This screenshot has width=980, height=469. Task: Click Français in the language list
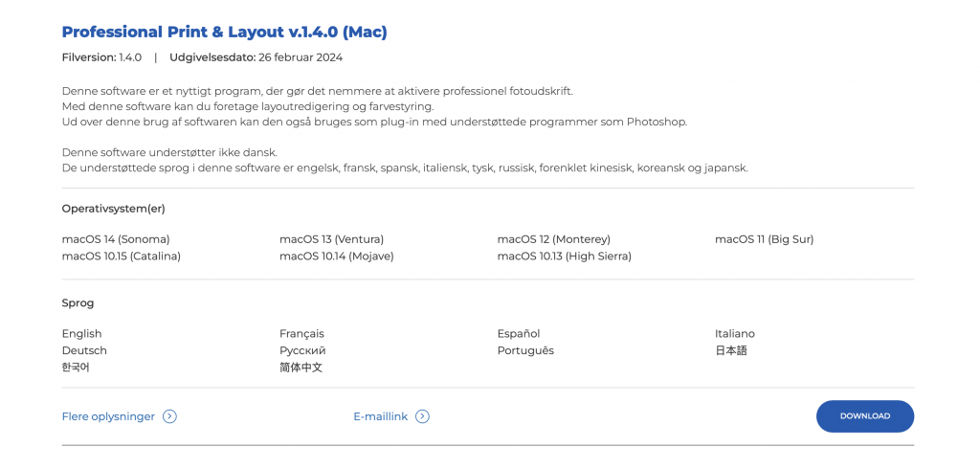301,334
